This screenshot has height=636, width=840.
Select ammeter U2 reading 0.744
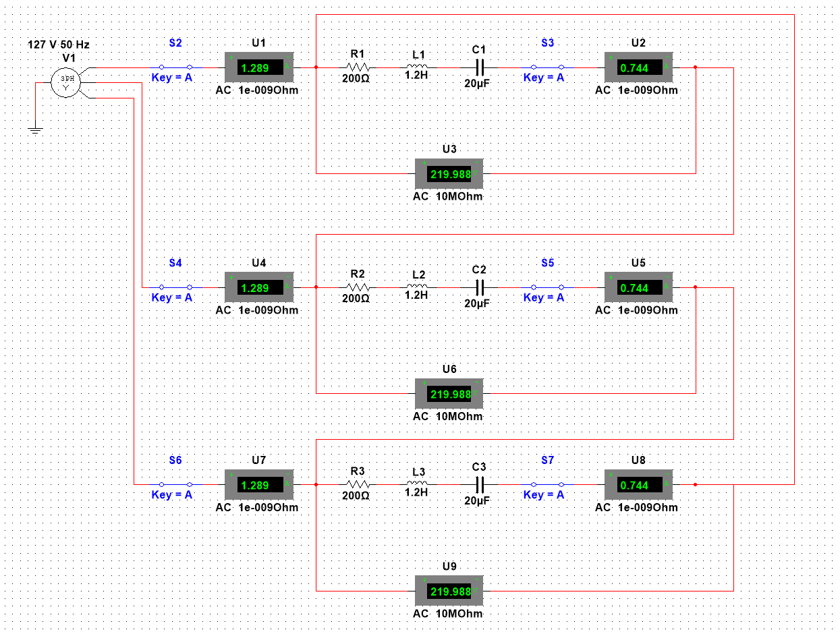tap(638, 67)
